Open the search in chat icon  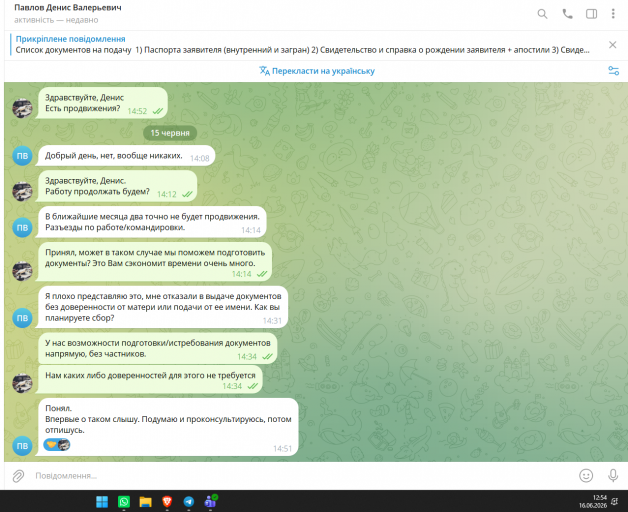(542, 14)
